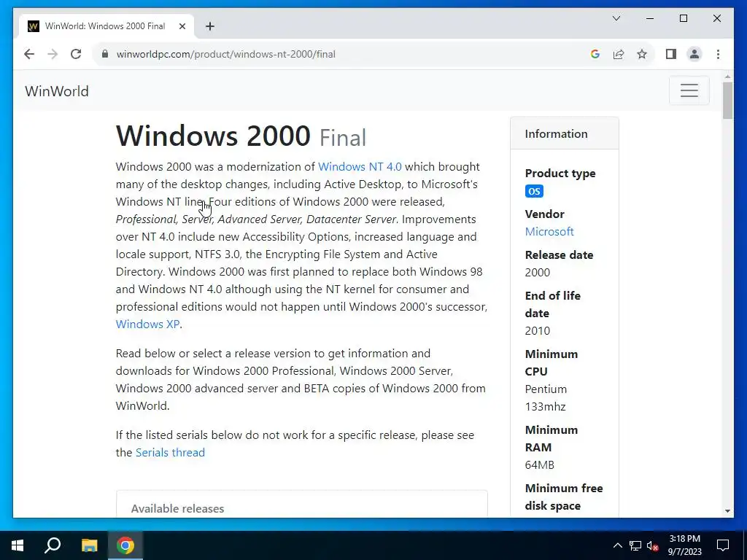
Task: Maximize the Chrome window
Action: pos(683,18)
